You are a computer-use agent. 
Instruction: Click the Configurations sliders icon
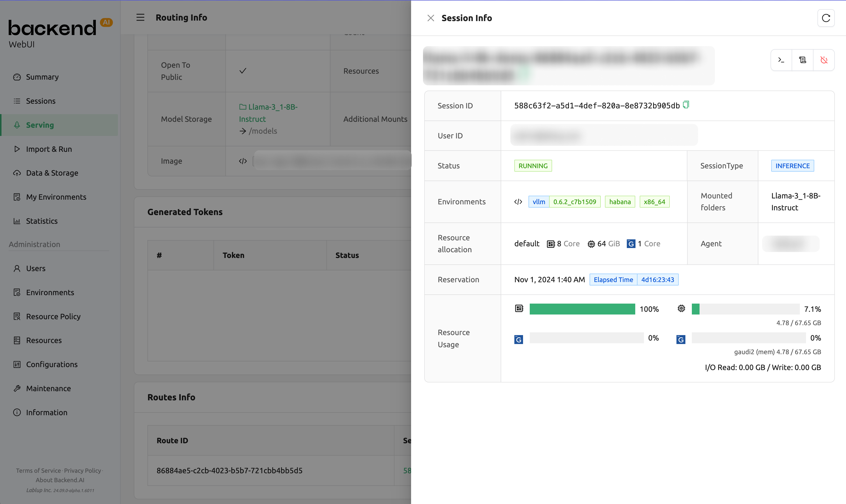[x=17, y=364]
